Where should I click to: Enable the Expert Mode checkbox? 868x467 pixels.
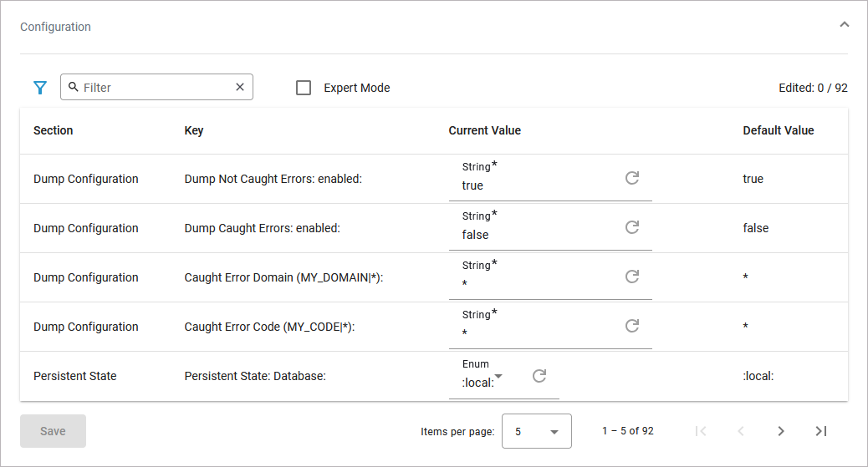tap(304, 88)
